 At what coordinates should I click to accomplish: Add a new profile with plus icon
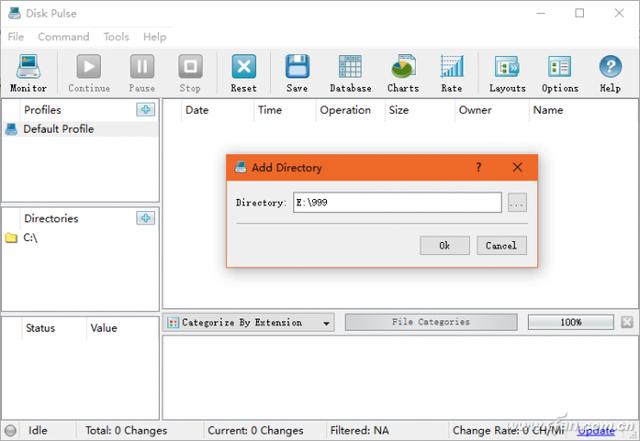pos(146,109)
